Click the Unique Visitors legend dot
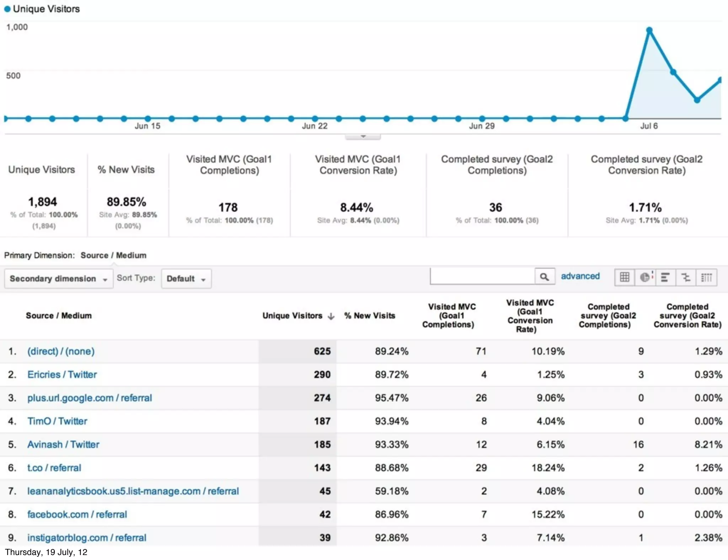The image size is (728, 560). [7, 9]
